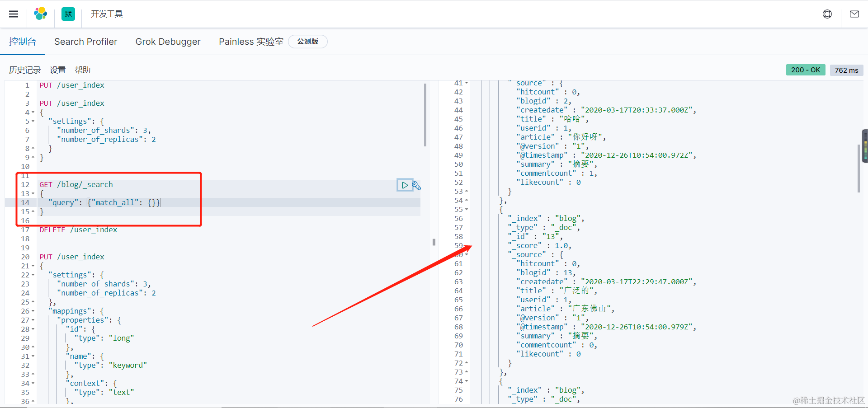The image size is (868, 408).
Task: Collapse the id field block at line 28
Action: coord(33,329)
